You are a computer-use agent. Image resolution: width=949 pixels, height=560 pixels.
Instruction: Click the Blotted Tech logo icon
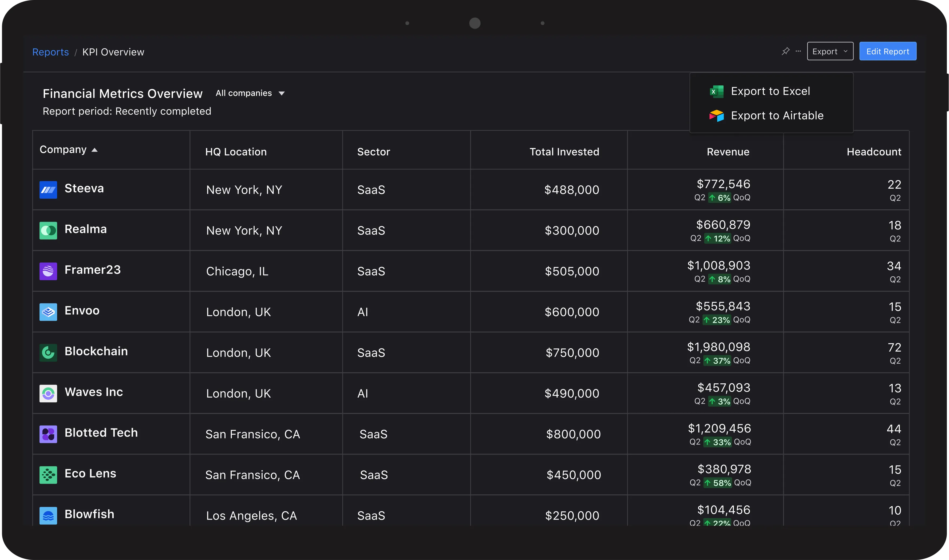point(48,434)
